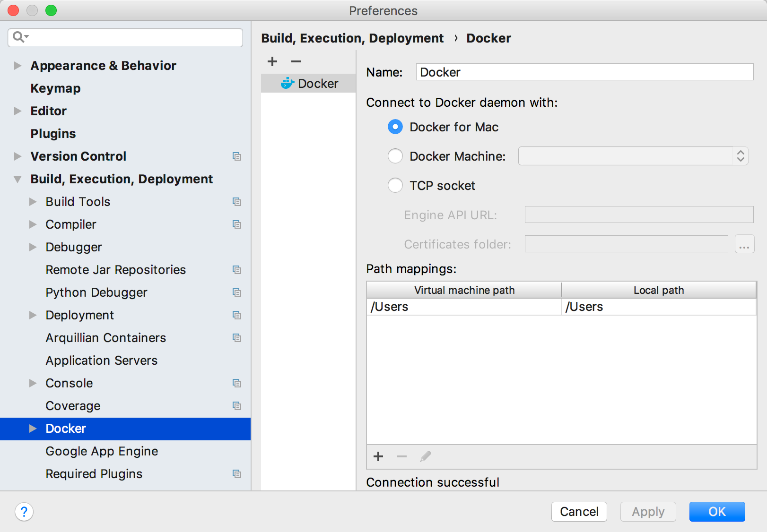Screen dimensions: 767x532
Task: Add a new Docker configuration with plus icon
Action: (272, 61)
